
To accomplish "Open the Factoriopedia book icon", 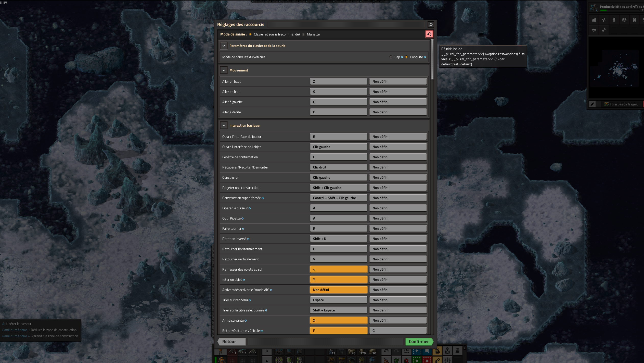I will pyautogui.click(x=624, y=20).
